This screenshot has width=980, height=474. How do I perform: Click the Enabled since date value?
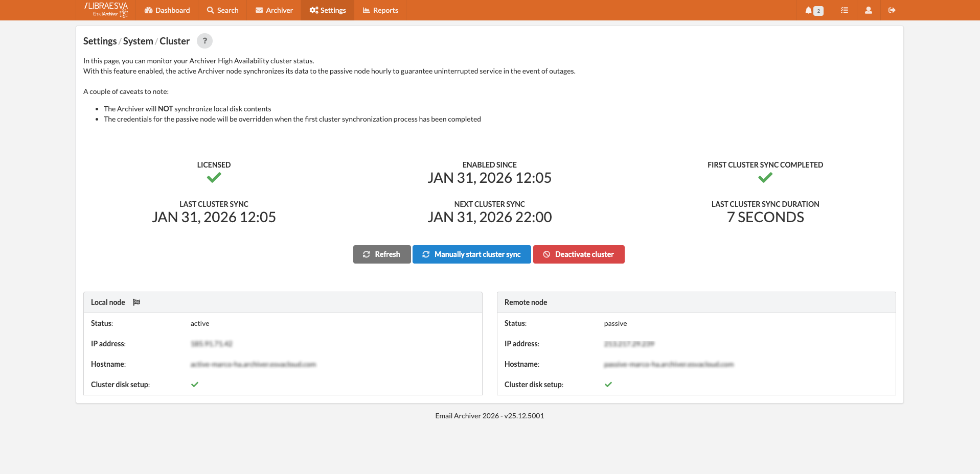[490, 178]
